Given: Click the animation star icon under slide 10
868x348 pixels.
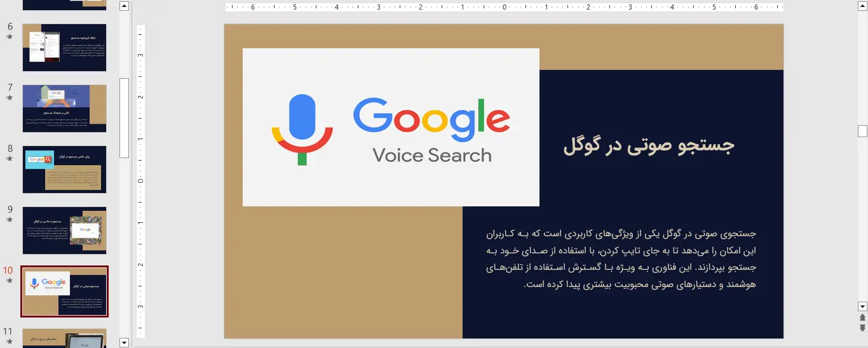Looking at the screenshot, I should pyautogui.click(x=9, y=280).
